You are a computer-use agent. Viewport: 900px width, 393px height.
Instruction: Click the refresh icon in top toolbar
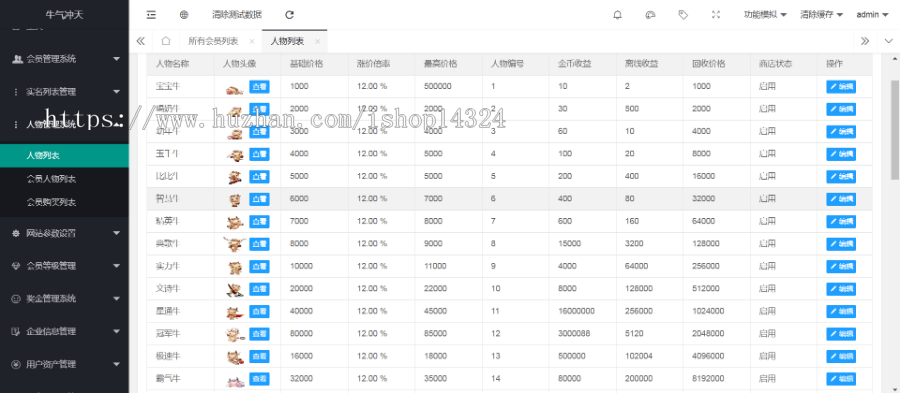tap(290, 15)
